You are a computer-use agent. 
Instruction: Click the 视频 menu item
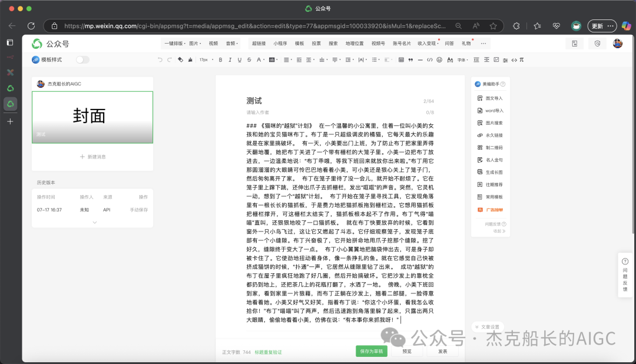(213, 44)
